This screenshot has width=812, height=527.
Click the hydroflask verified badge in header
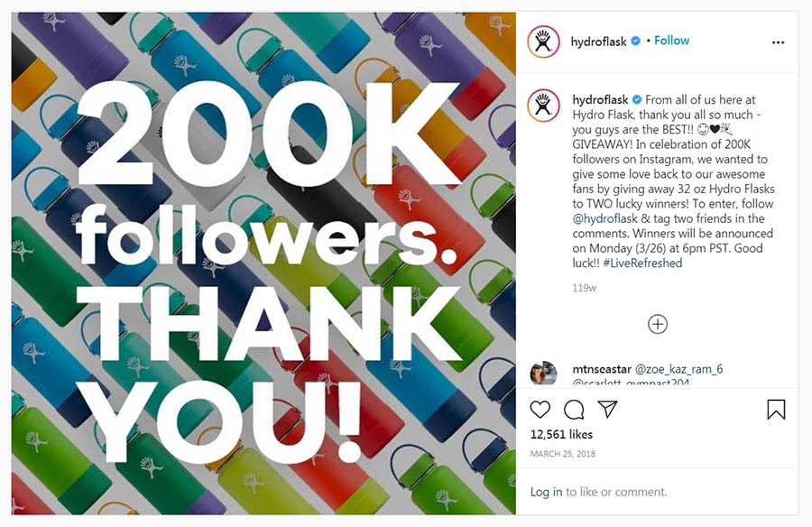tap(635, 41)
